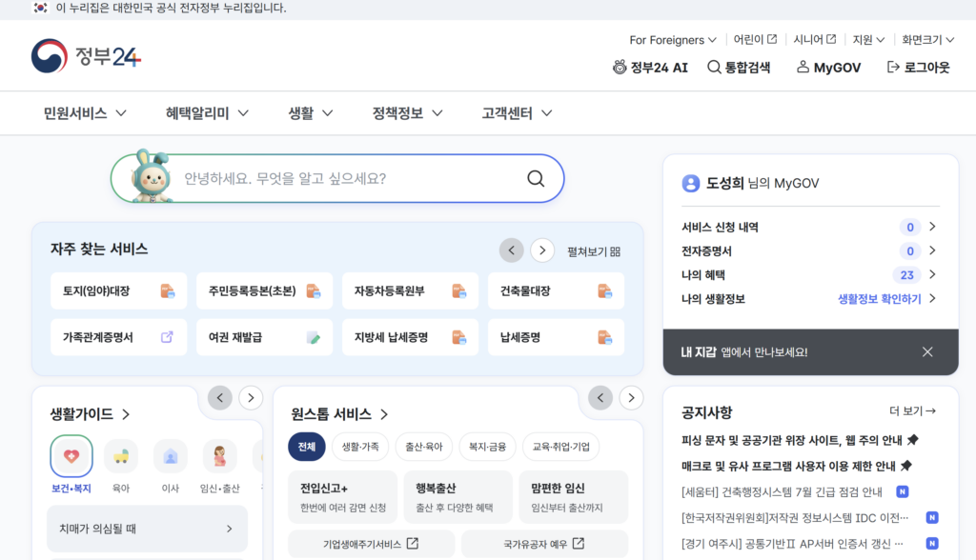Open 기업생애주기서비스 link
Screen dimensions: 976x560
[371, 544]
